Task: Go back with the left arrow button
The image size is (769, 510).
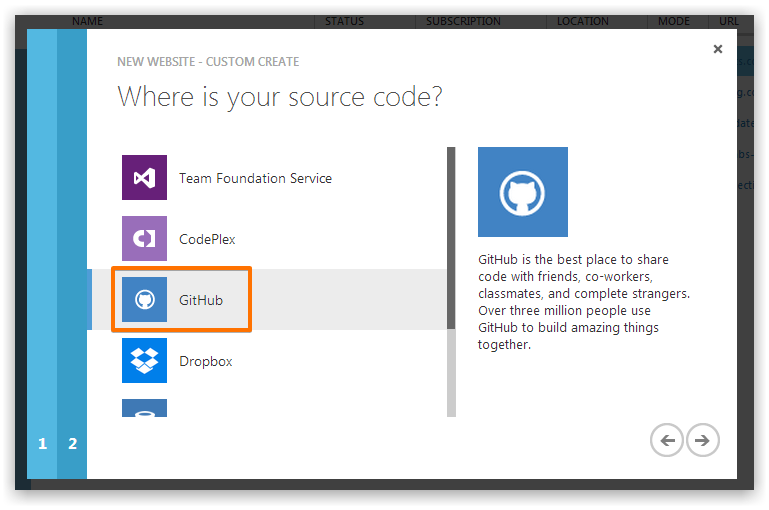Action: (666, 440)
